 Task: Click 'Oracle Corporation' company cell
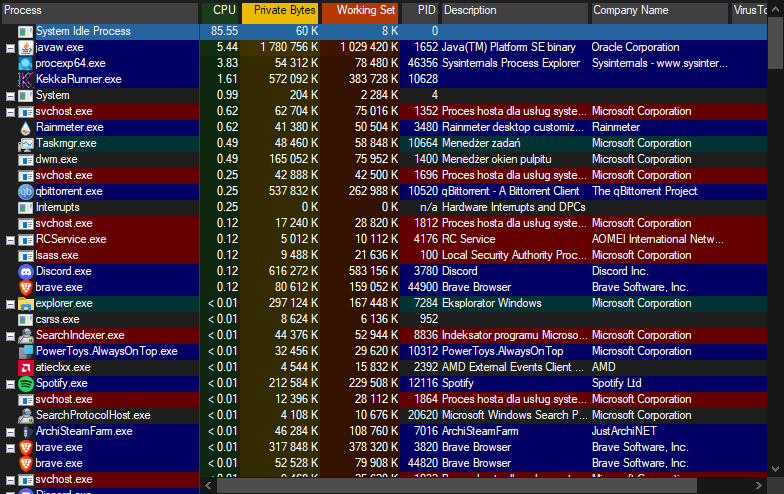pos(636,47)
